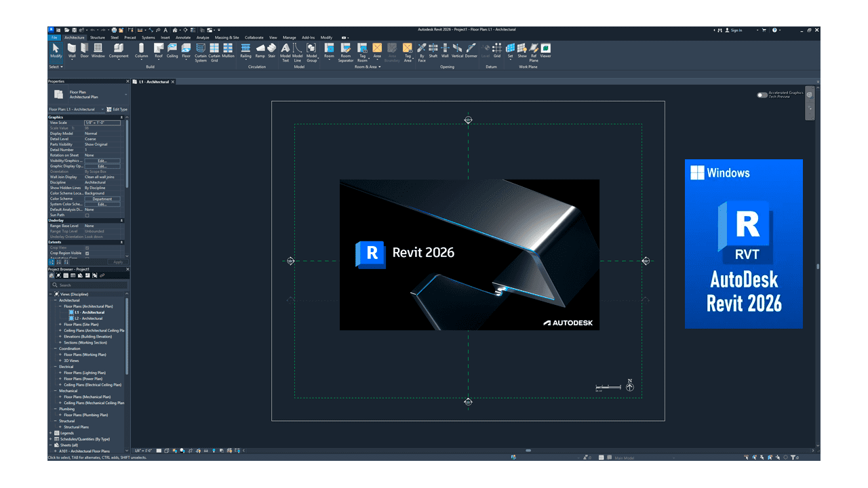Image resolution: width=868 pixels, height=488 pixels.
Task: Select the Grid datum tool
Action: [x=497, y=50]
